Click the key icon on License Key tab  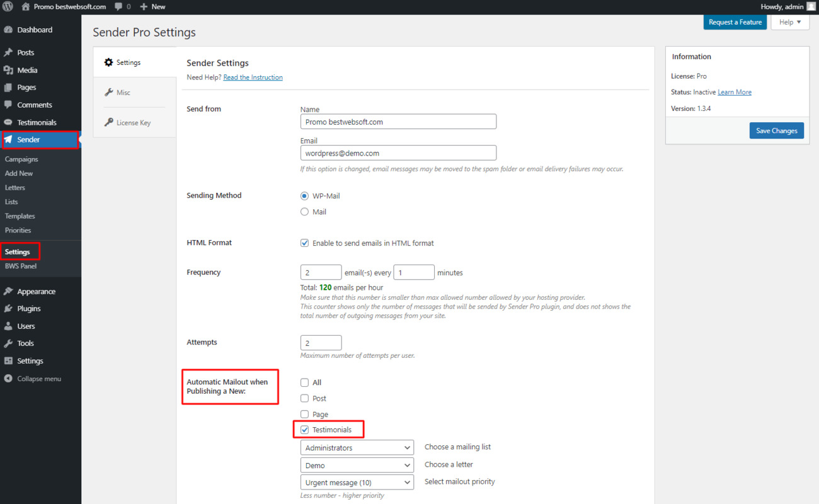108,122
